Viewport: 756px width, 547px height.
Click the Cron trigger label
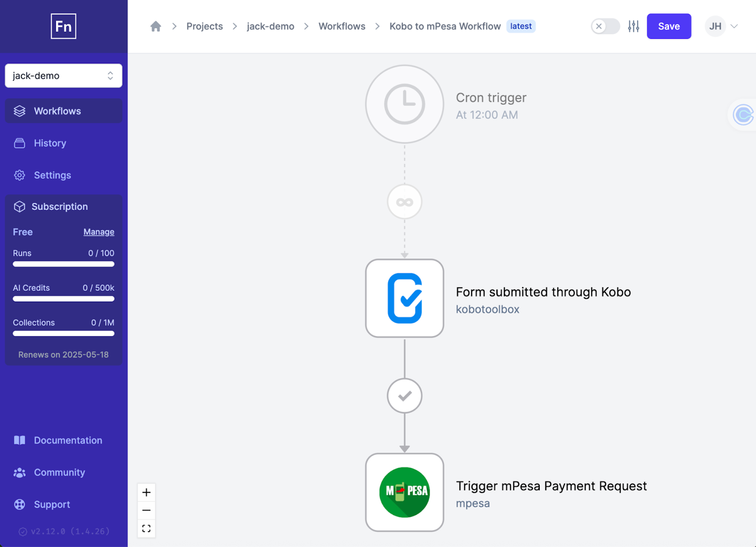coord(491,98)
